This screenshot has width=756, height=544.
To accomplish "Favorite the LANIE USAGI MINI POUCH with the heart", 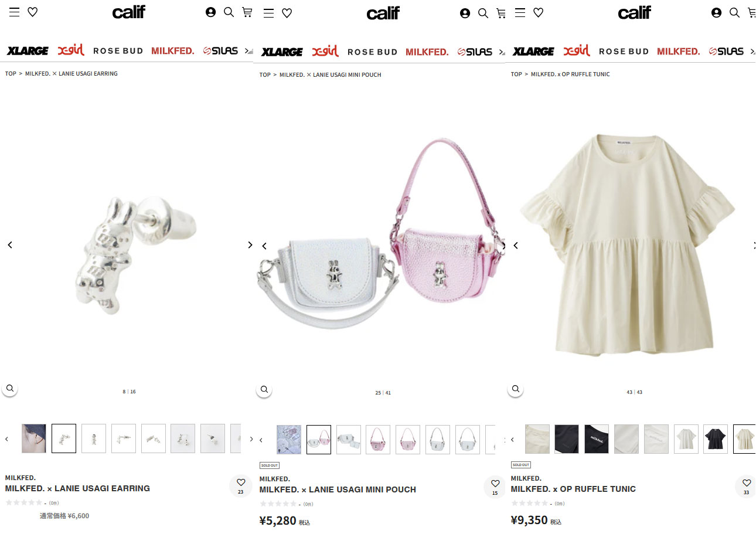I will coord(495,487).
